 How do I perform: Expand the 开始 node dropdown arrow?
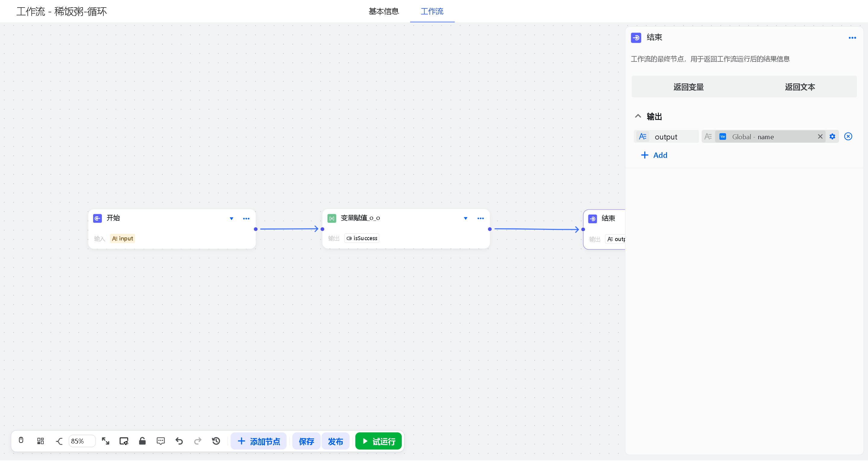point(231,218)
